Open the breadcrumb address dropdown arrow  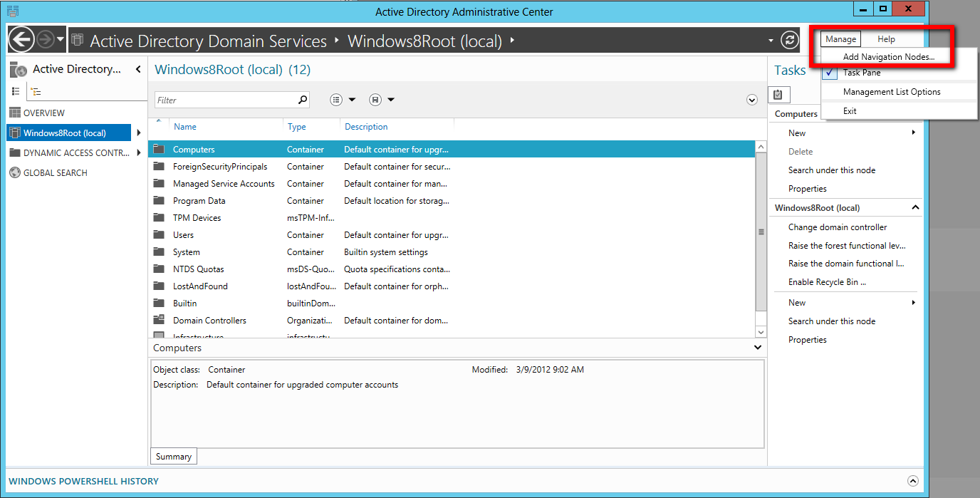pyautogui.click(x=771, y=41)
